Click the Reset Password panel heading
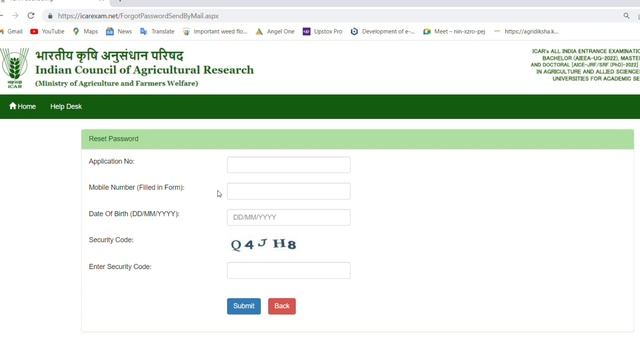This screenshot has height=360, width=640. (358, 139)
